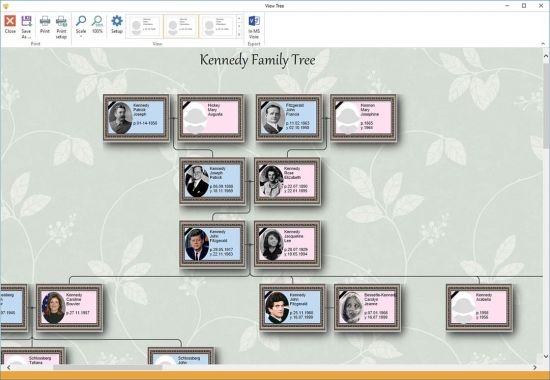This screenshot has height=380, width=550.
Task: Maximize the View Tree window
Action: tap(524, 6)
